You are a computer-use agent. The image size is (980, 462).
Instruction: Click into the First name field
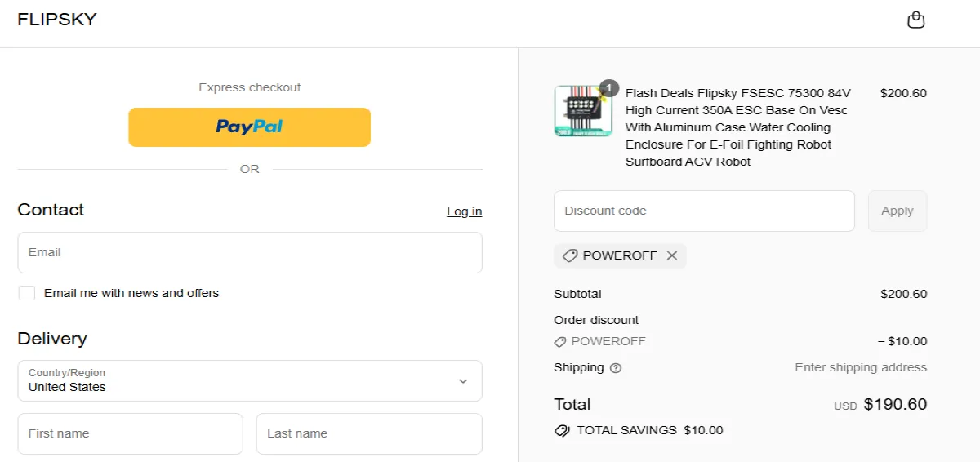[130, 433]
